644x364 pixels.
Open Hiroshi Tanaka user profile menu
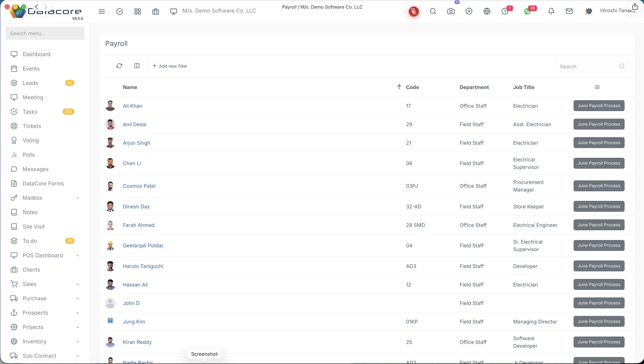coord(617,11)
